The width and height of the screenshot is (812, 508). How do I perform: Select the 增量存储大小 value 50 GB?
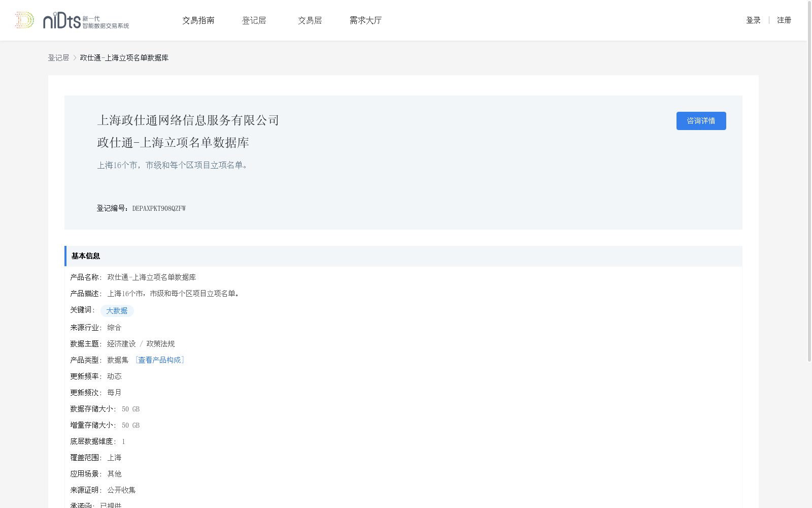130,425
